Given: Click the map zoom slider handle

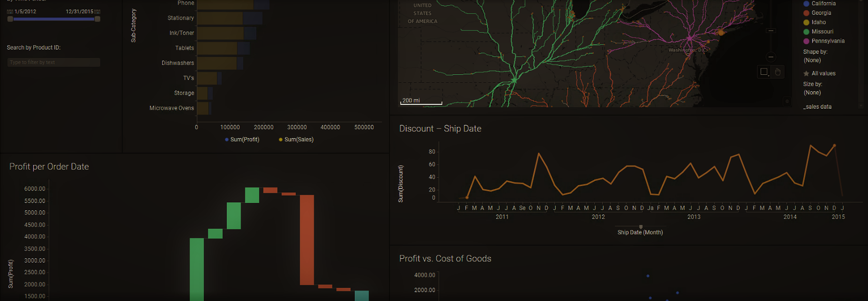Looking at the screenshot, I should [x=771, y=31].
